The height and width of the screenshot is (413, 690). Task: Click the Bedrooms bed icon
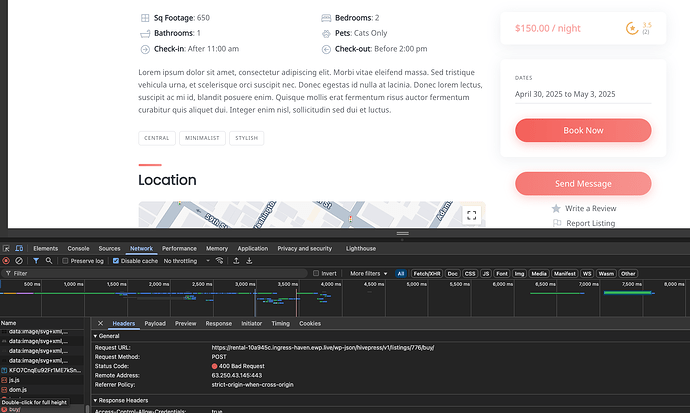(326, 18)
